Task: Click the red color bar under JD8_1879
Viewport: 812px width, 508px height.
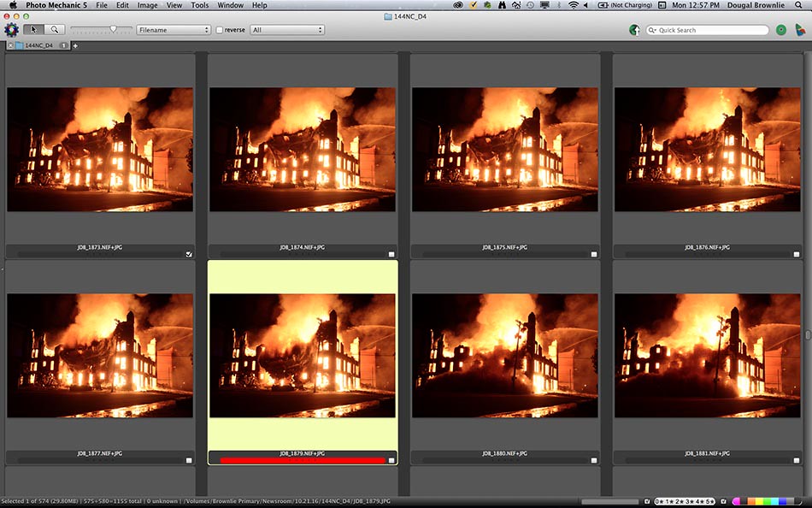Action: click(x=303, y=460)
